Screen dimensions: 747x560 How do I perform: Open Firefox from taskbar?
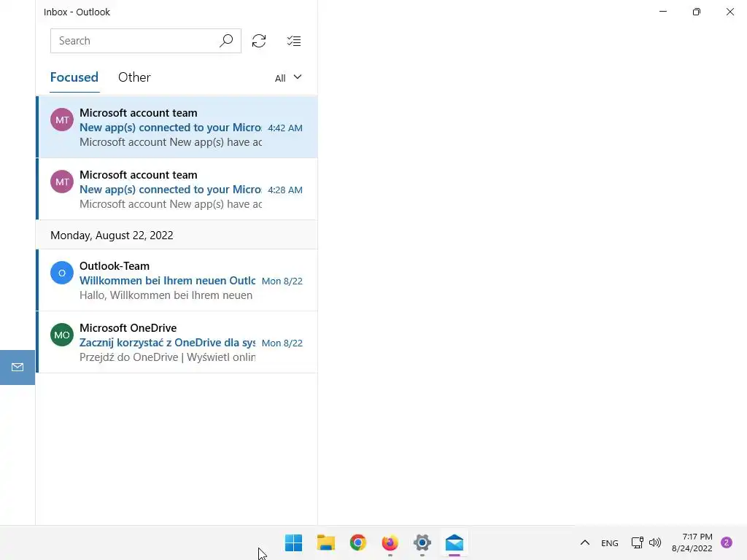390,542
